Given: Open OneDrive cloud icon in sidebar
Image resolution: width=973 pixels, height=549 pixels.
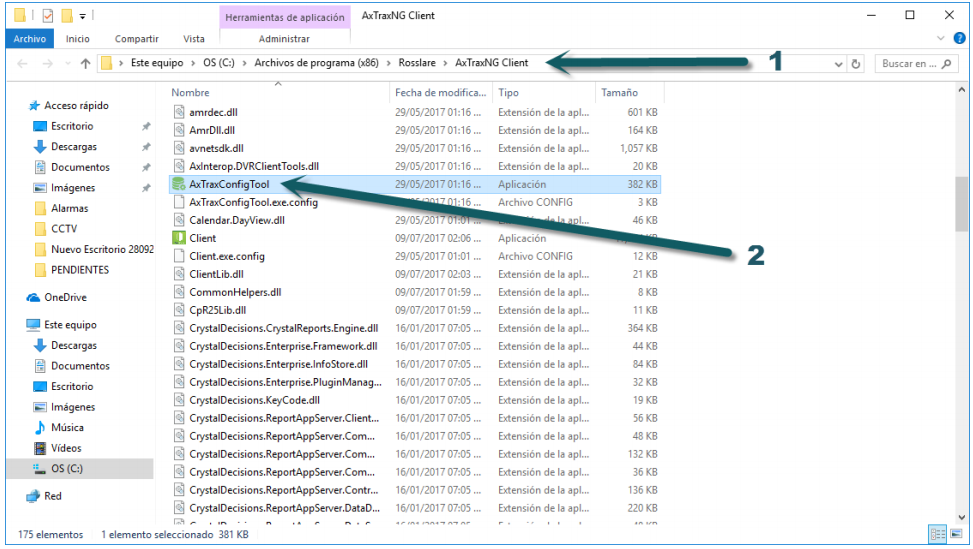Looking at the screenshot, I should [34, 298].
